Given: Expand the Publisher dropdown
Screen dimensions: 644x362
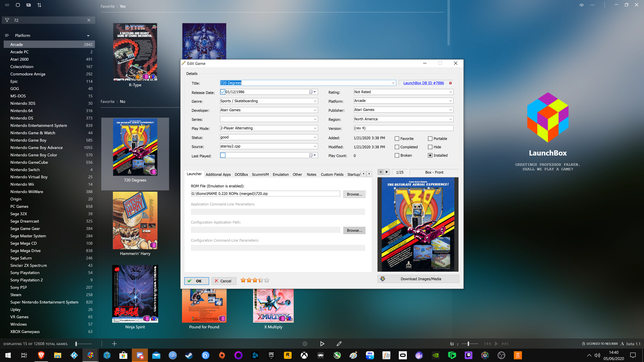Looking at the screenshot, I should pyautogui.click(x=450, y=110).
